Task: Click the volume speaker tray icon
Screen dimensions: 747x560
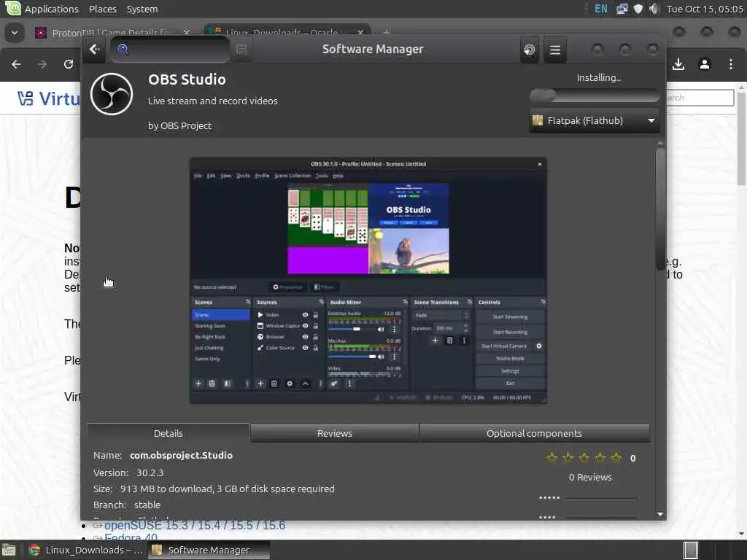Action: click(x=654, y=9)
